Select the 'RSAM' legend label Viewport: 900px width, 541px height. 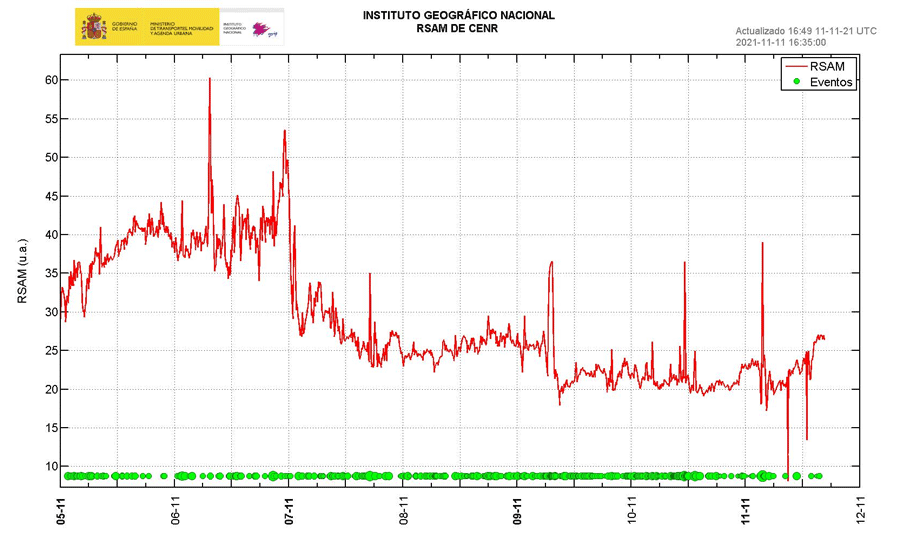click(x=827, y=67)
